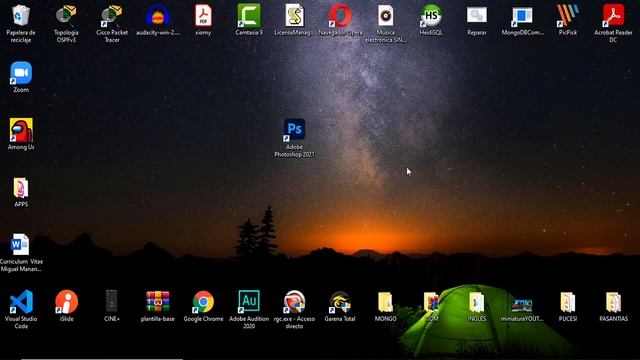
Task: Open the Papelera de reciclaje icon
Action: [21, 16]
